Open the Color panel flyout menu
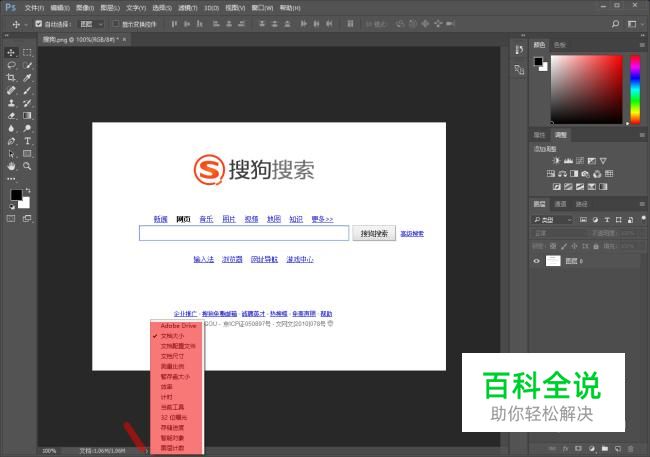The width and height of the screenshot is (650, 457). pyautogui.click(x=642, y=45)
